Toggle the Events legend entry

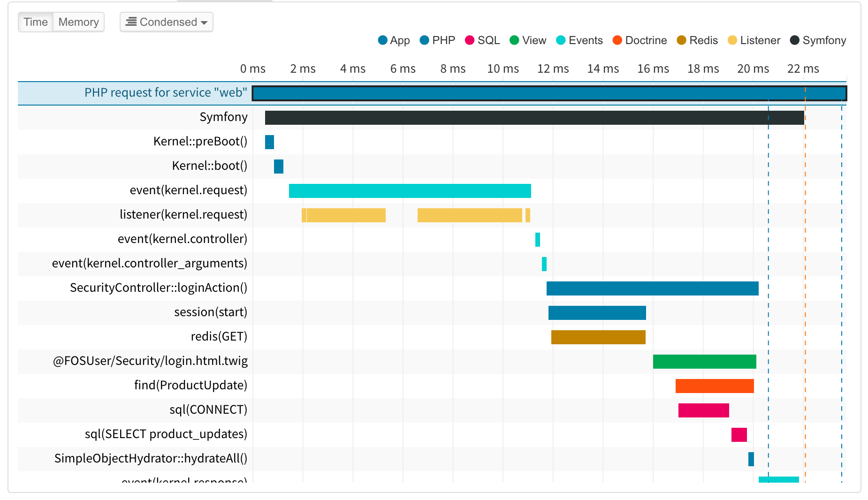click(579, 40)
